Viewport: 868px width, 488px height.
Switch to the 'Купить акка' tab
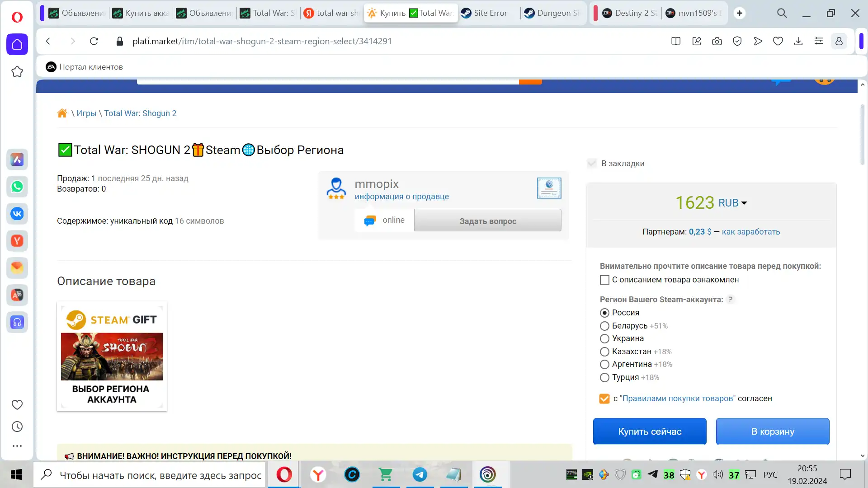click(x=142, y=13)
